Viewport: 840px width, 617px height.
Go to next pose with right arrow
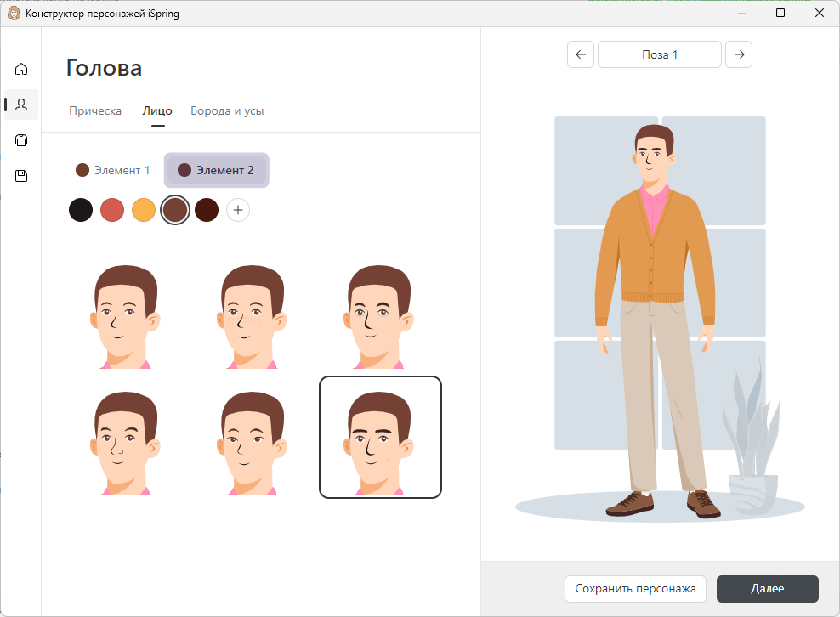pyautogui.click(x=739, y=54)
